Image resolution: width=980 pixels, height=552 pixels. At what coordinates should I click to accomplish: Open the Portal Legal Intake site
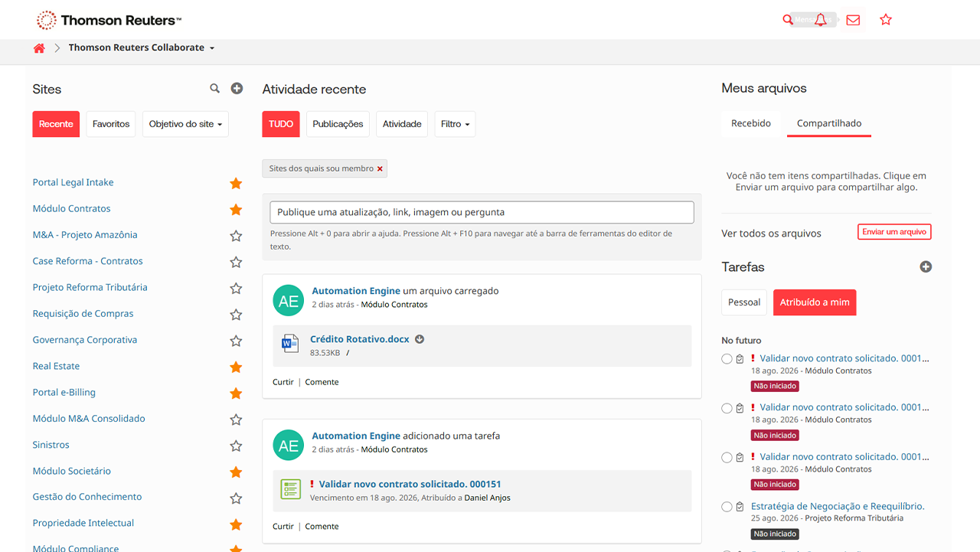click(x=73, y=182)
